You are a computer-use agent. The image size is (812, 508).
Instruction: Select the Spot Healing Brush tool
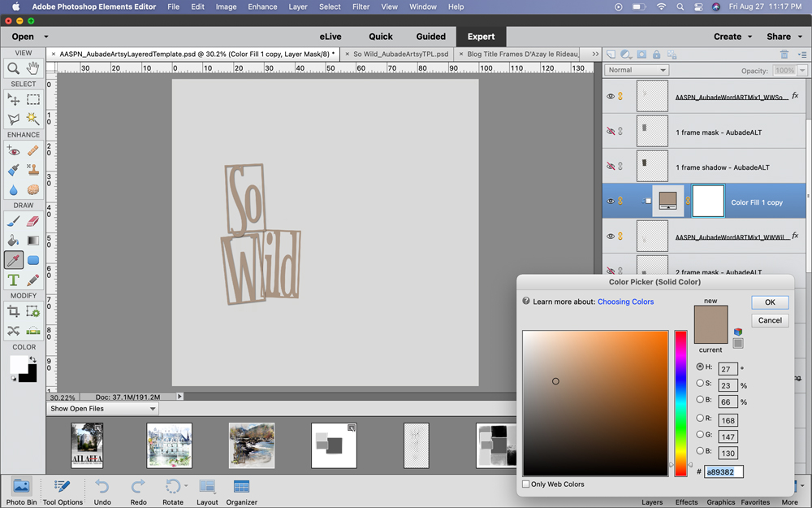click(33, 151)
